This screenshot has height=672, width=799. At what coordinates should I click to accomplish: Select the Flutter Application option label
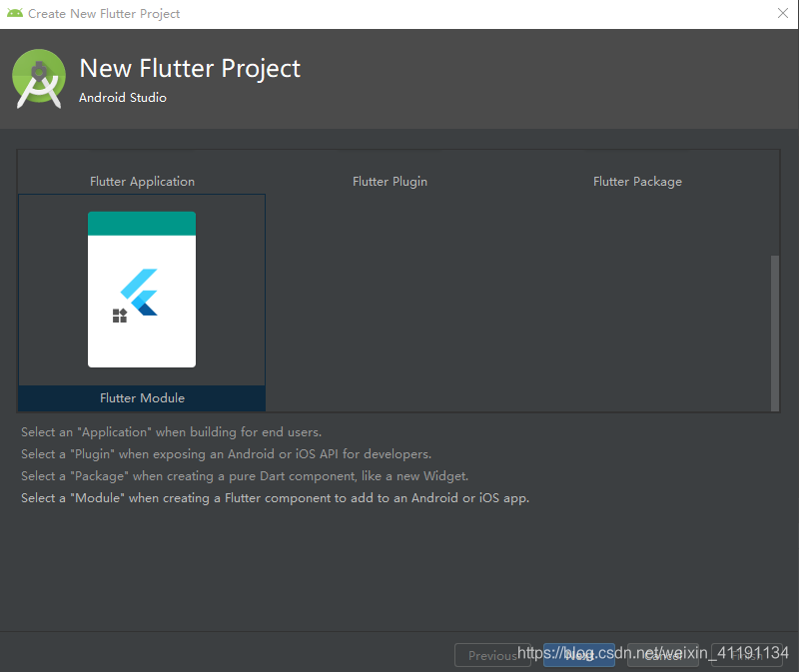142,182
